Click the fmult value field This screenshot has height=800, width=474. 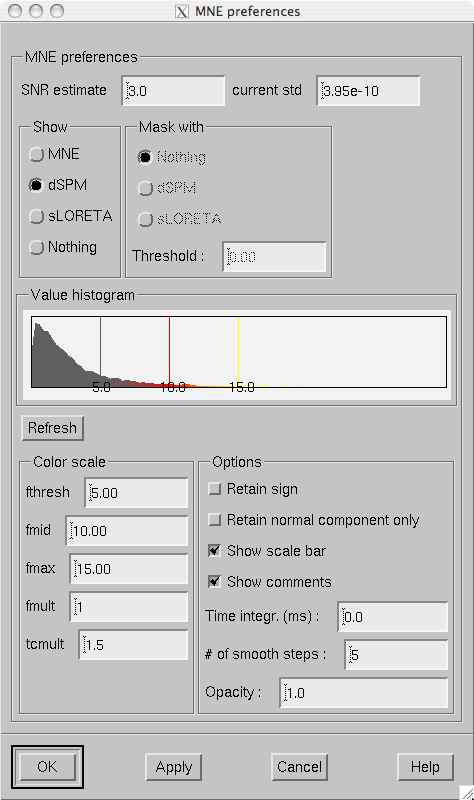pos(129,606)
